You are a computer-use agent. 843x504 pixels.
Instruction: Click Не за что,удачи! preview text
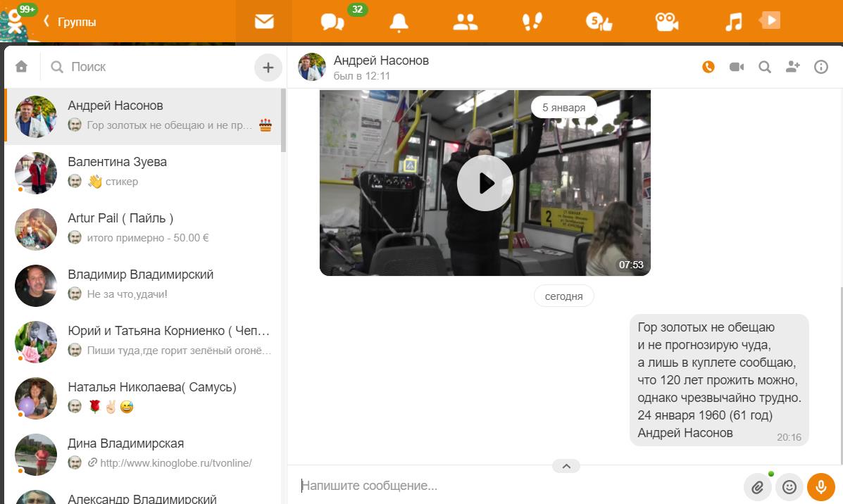pos(127,294)
